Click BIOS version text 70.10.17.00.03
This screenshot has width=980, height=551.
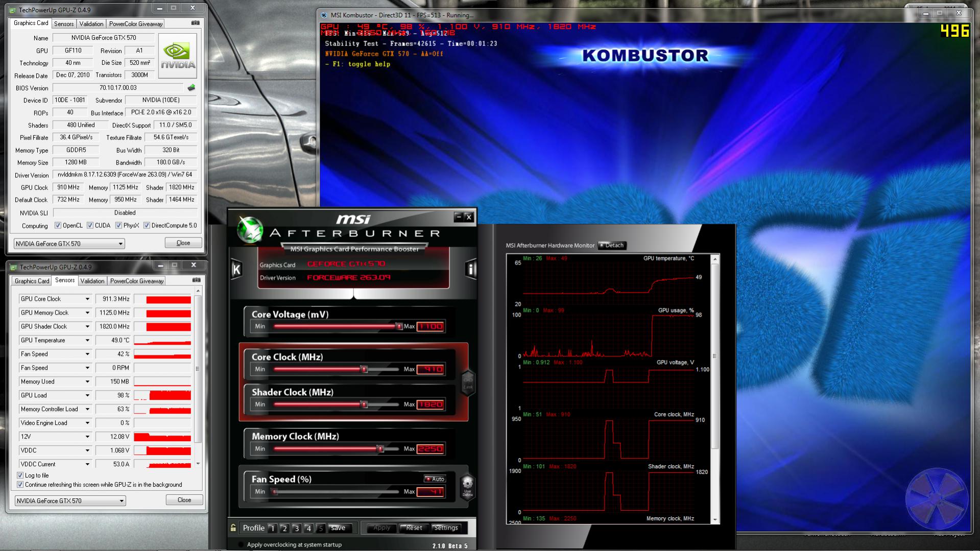point(118,88)
